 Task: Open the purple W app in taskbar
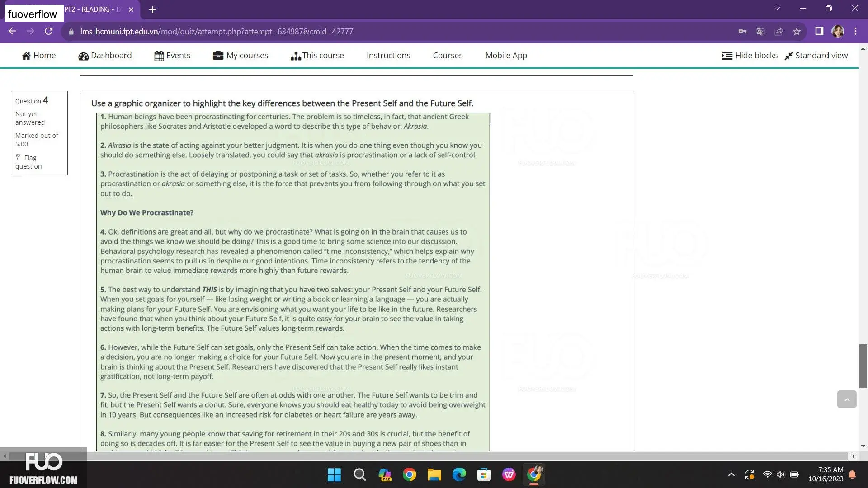509,475
